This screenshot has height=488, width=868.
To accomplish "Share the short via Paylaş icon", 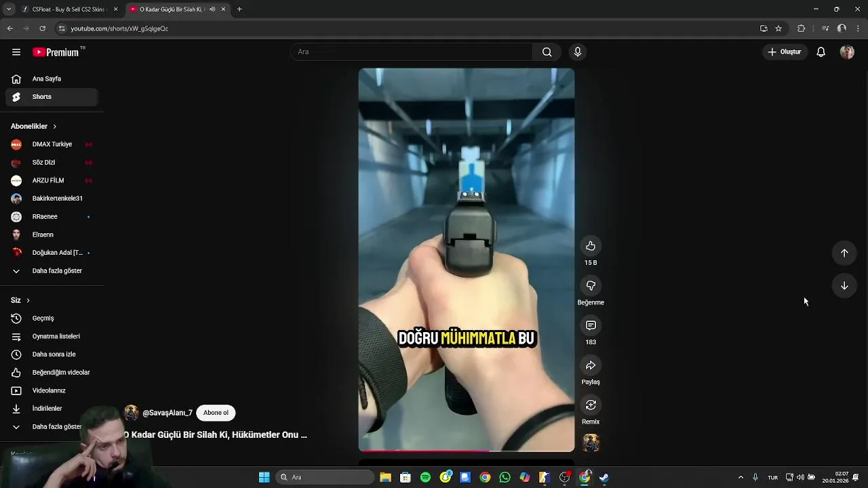I will [591, 365].
